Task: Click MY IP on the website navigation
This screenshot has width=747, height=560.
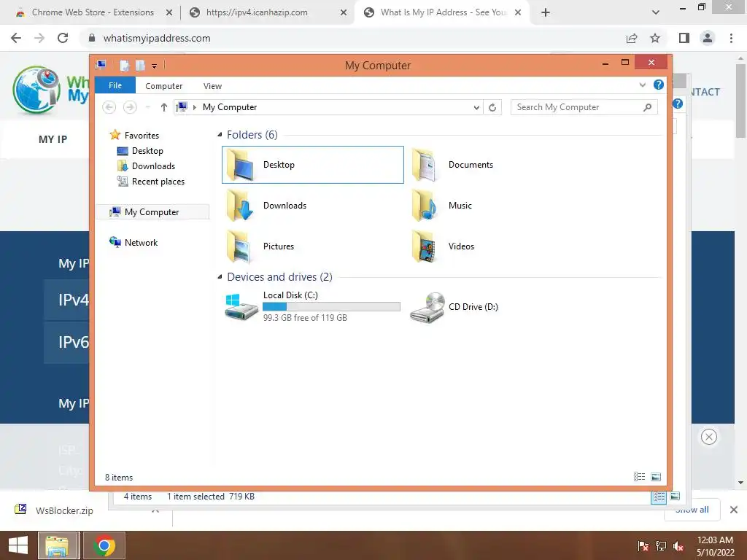Action: click(x=53, y=139)
